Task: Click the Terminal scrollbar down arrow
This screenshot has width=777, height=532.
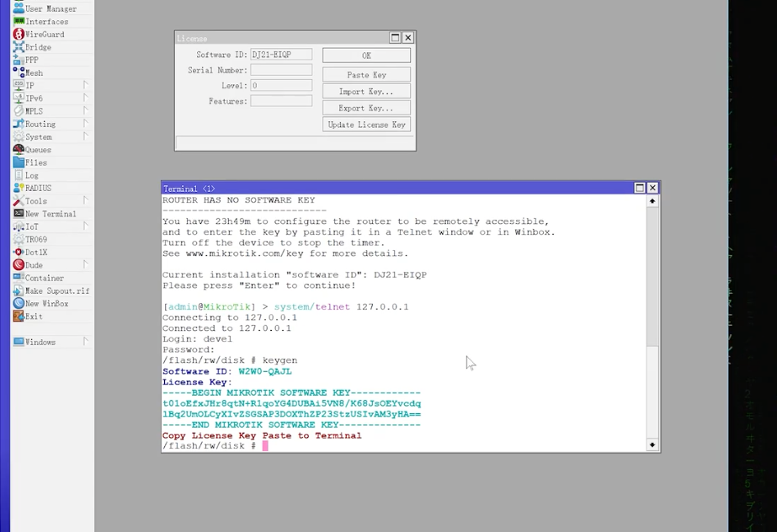Action: (652, 444)
